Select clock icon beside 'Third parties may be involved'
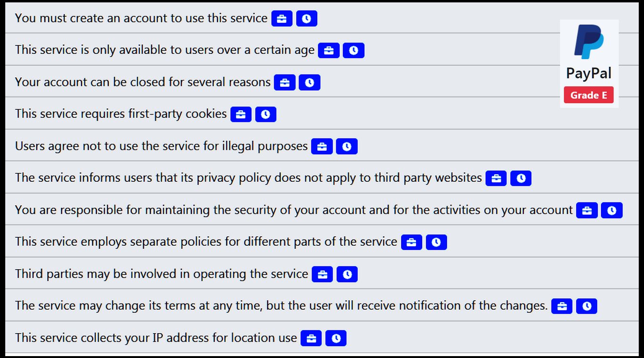This screenshot has height=358, width=644. [347, 274]
